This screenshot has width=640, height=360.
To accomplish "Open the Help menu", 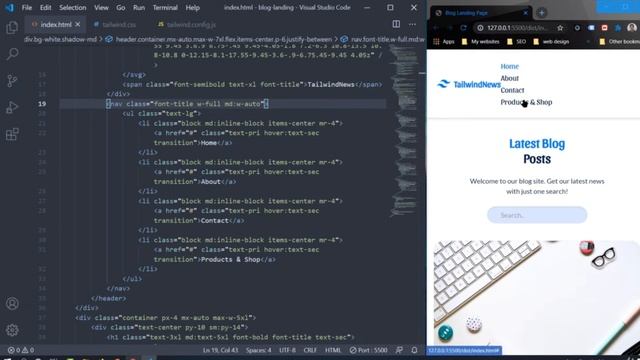I will click(x=193, y=7).
